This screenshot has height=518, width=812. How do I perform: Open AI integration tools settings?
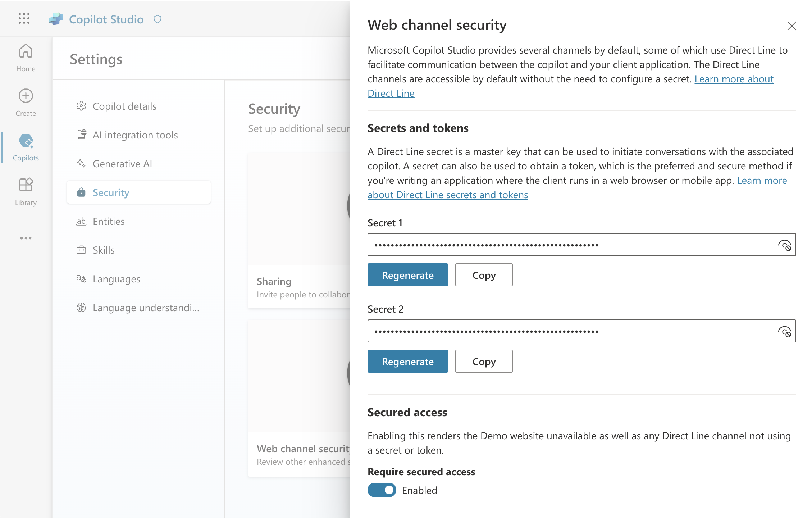pyautogui.click(x=139, y=135)
